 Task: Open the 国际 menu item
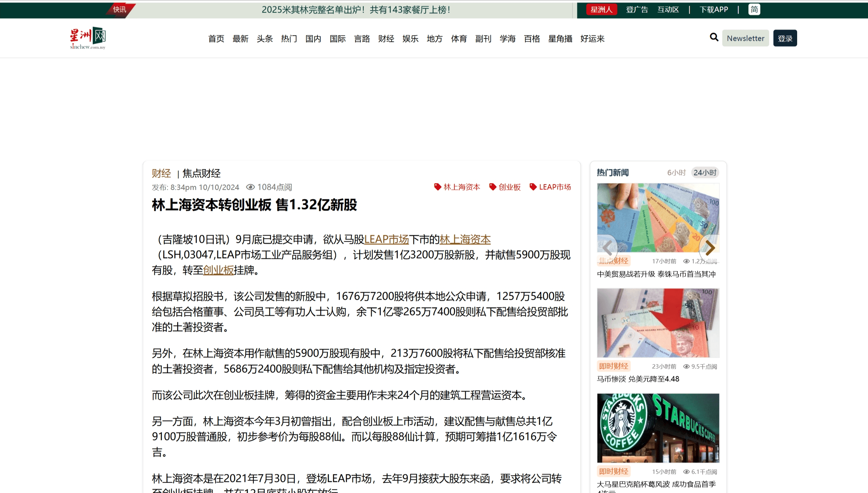pos(338,39)
